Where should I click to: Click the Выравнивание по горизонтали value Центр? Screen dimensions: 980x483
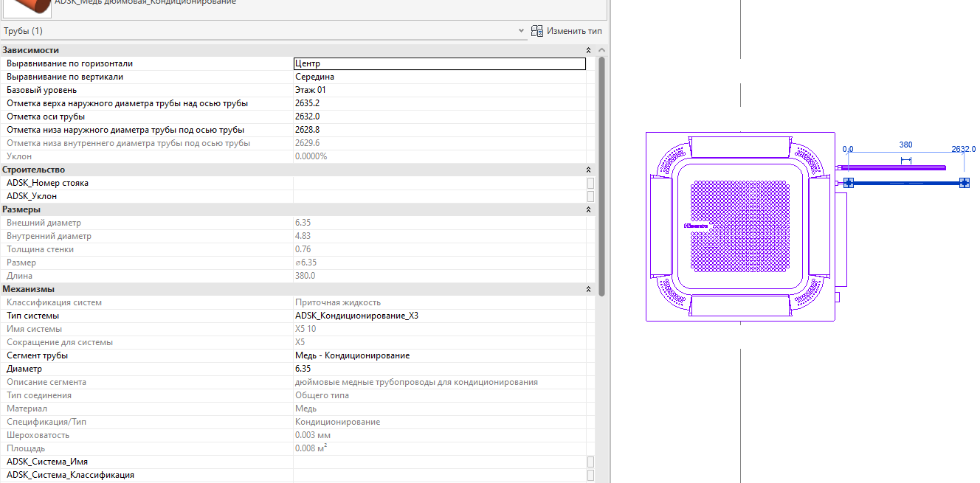[x=439, y=63]
